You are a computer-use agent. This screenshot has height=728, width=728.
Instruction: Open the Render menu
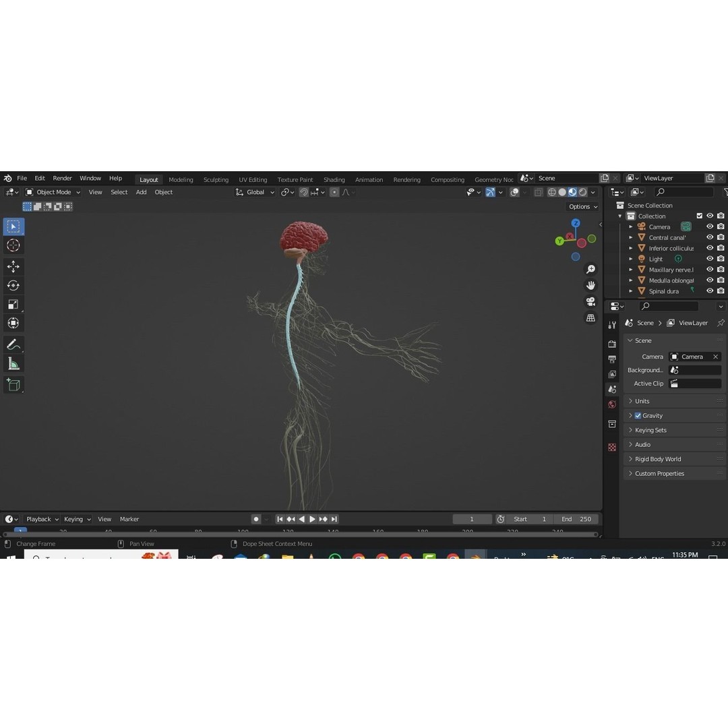click(62, 178)
